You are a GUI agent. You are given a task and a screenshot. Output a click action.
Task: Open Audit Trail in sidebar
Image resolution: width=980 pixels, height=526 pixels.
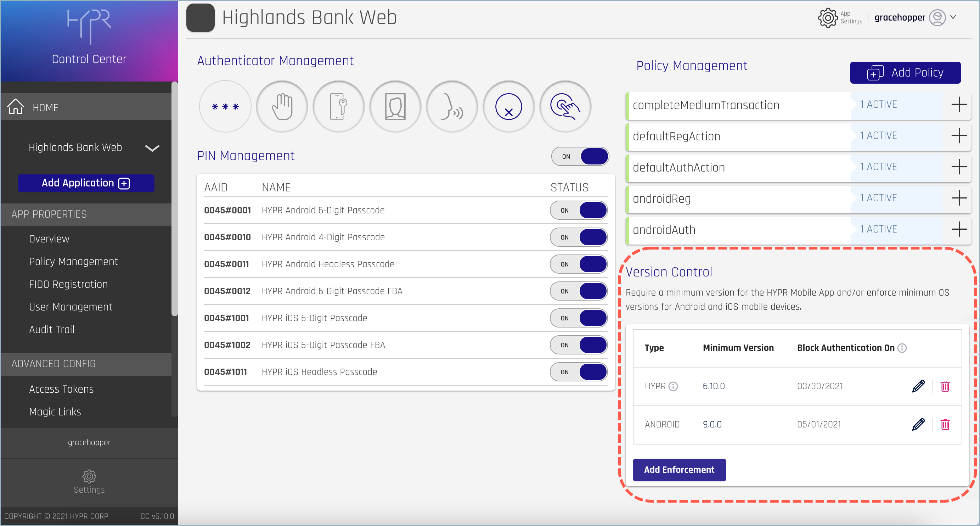pos(52,329)
